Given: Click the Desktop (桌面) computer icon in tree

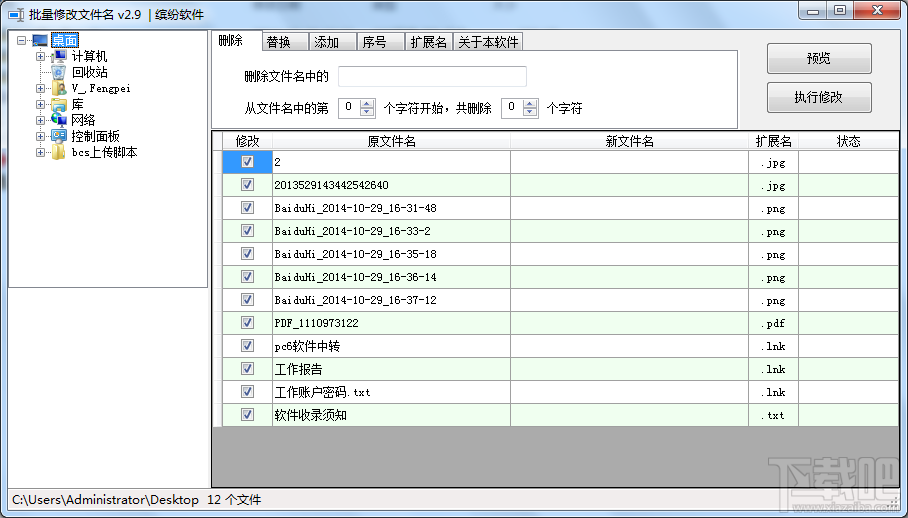Looking at the screenshot, I should (40, 41).
